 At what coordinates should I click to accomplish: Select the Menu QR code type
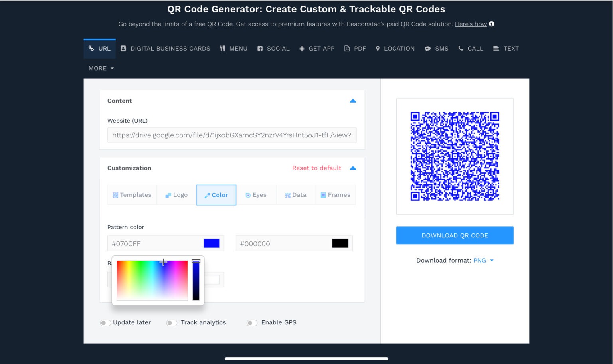[233, 48]
